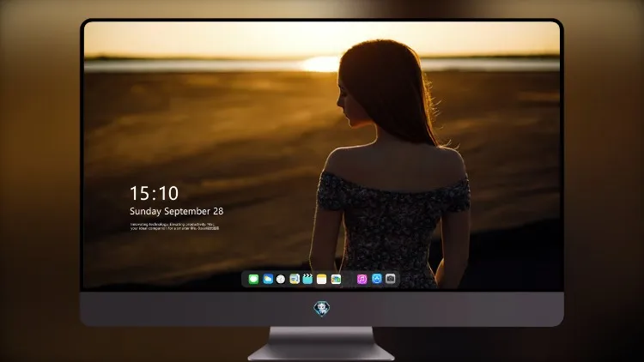Select the Sunday September 28 date
Screen dimensions: 644x362
click(x=177, y=211)
